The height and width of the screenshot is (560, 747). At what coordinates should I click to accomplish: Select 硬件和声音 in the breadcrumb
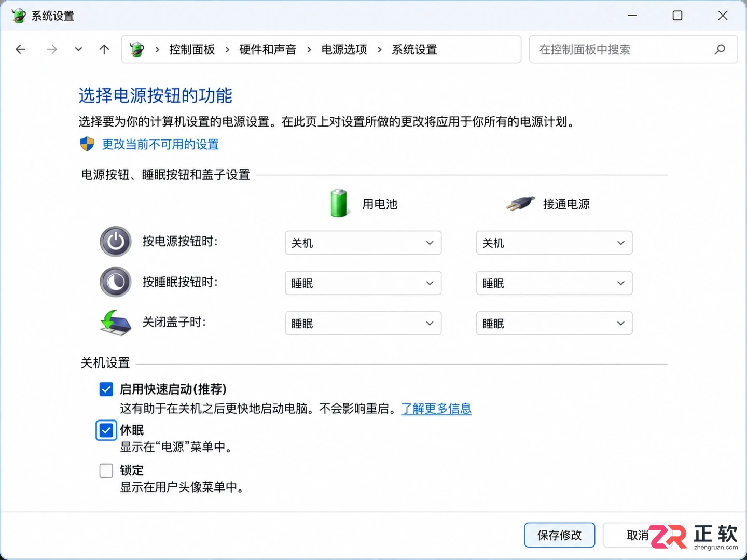[268, 49]
